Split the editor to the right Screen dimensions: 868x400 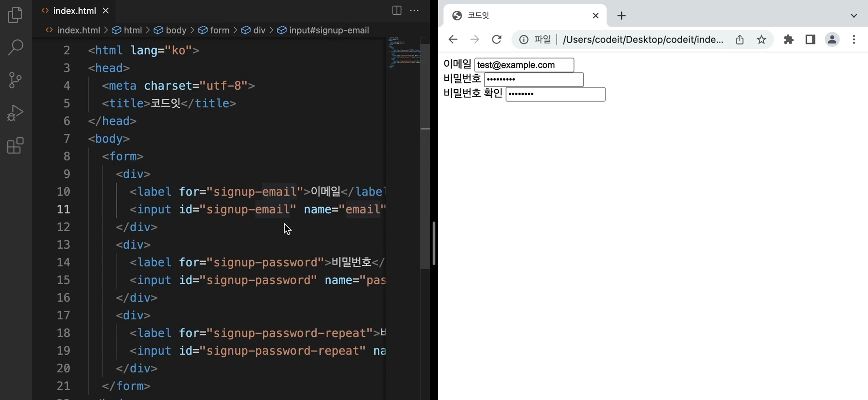pos(397,10)
